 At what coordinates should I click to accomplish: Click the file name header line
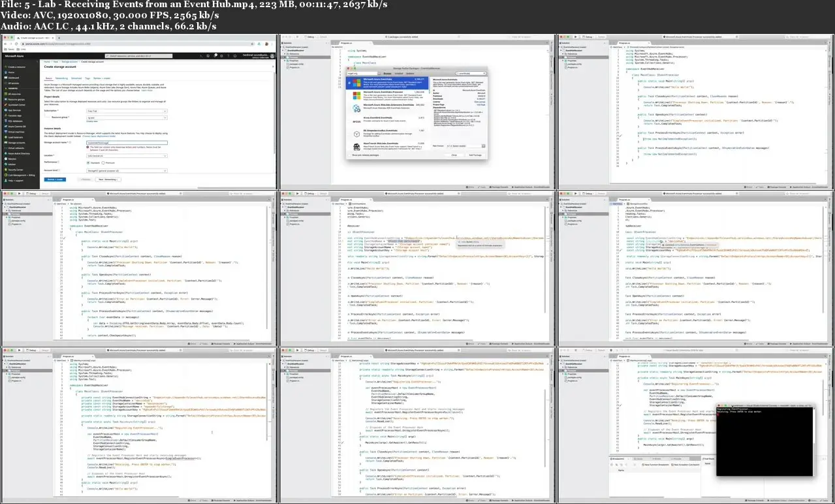click(x=194, y=5)
